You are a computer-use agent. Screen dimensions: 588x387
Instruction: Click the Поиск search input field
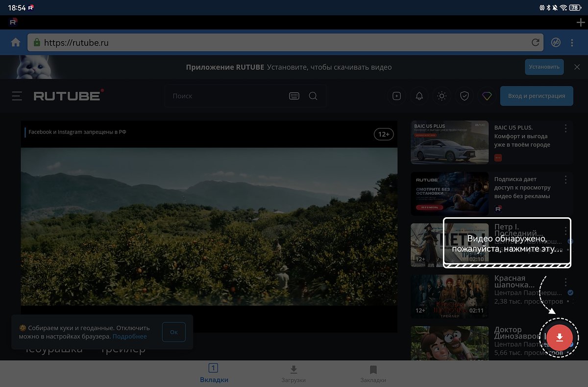coord(225,96)
